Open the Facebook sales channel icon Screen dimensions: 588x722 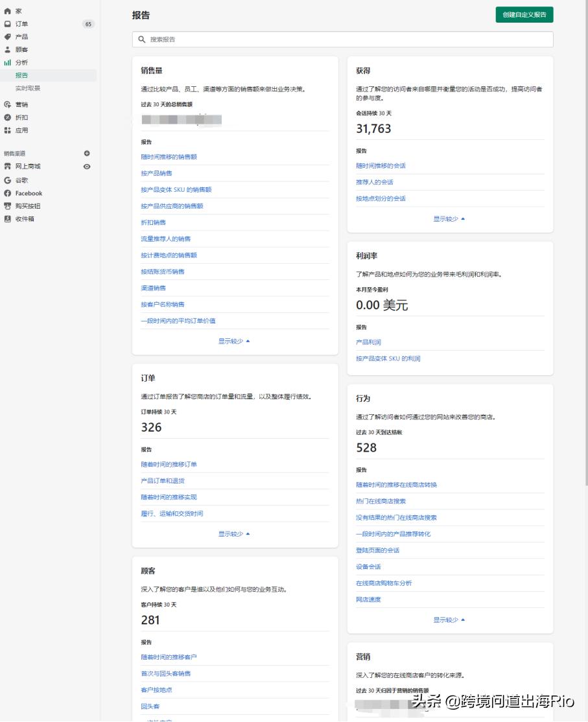coord(8,193)
